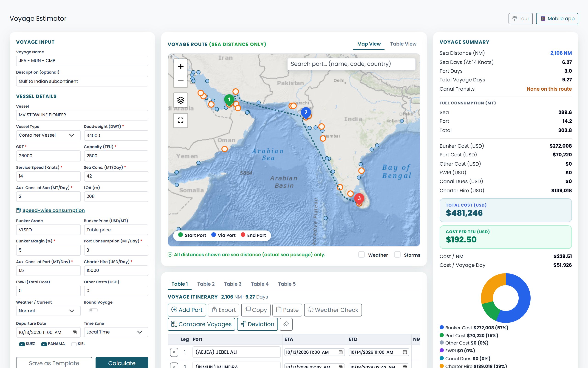
Task: Open the Deviation tool
Action: click(x=257, y=324)
